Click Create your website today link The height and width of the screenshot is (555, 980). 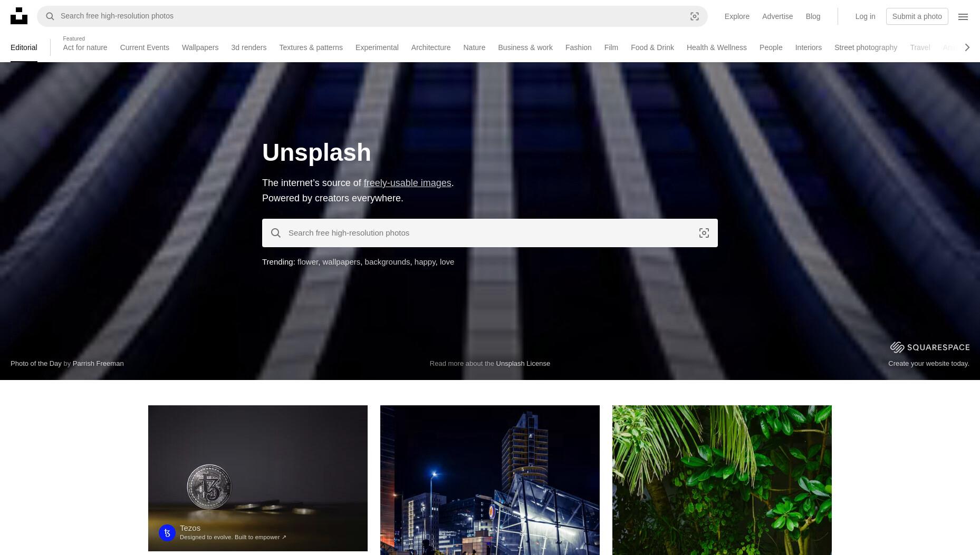click(x=929, y=363)
